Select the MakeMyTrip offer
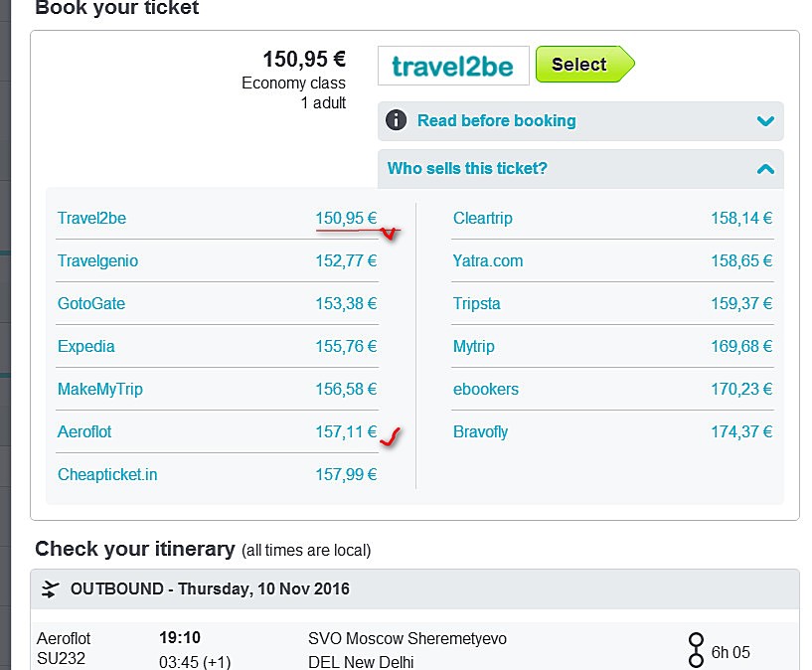Viewport: 812px width, 670px height. pyautogui.click(x=100, y=390)
